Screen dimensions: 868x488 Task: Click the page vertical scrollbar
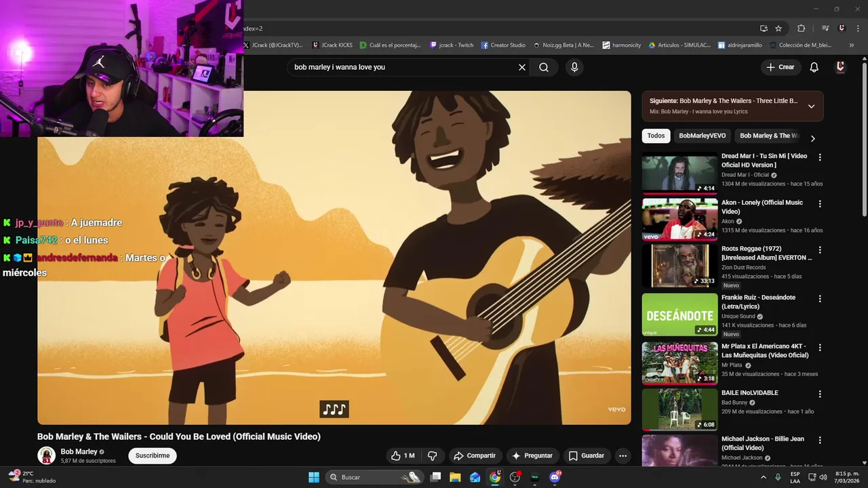[x=864, y=139]
